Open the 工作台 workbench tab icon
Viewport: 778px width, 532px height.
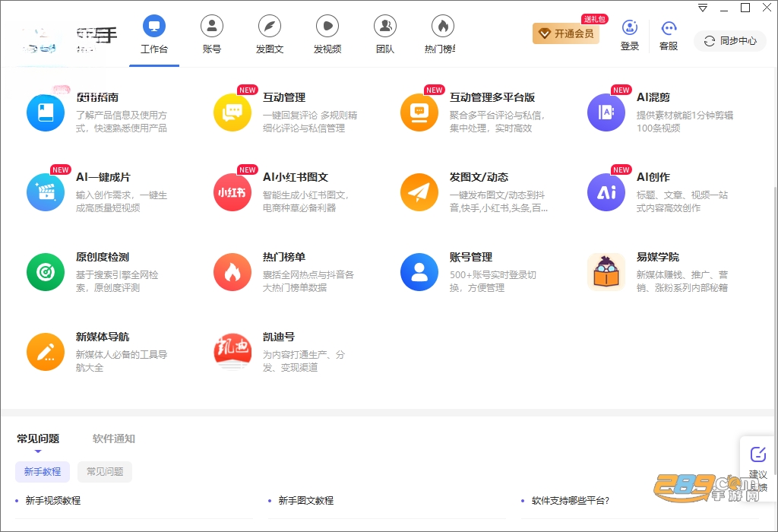[x=153, y=26]
